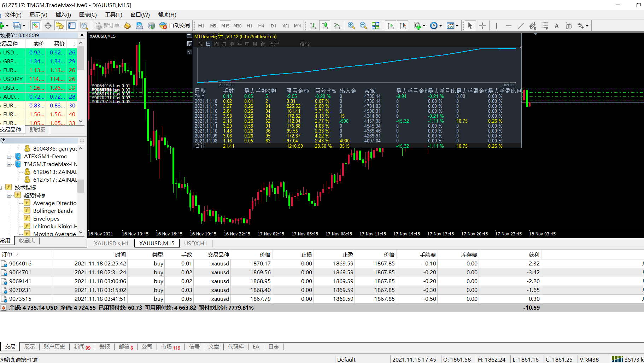
Task: Switch chart timeframe to M1
Action: 201,25
